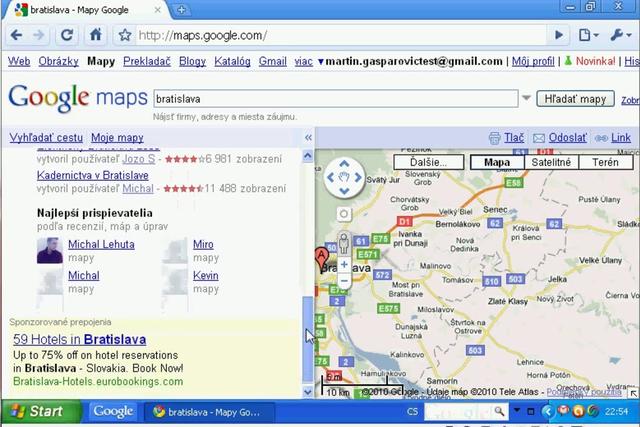The width and height of the screenshot is (640, 427).
Task: Click Michal Lehuta's profile photo
Action: point(49,250)
